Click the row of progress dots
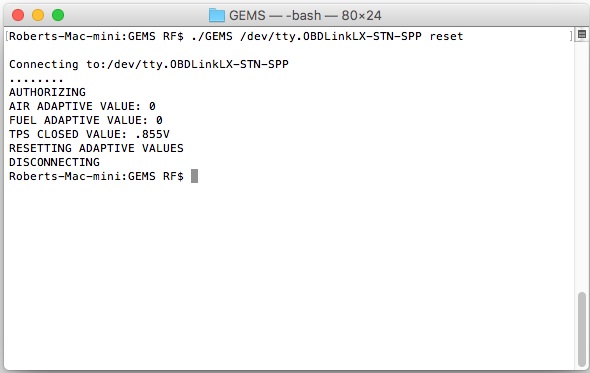 click(x=36, y=80)
